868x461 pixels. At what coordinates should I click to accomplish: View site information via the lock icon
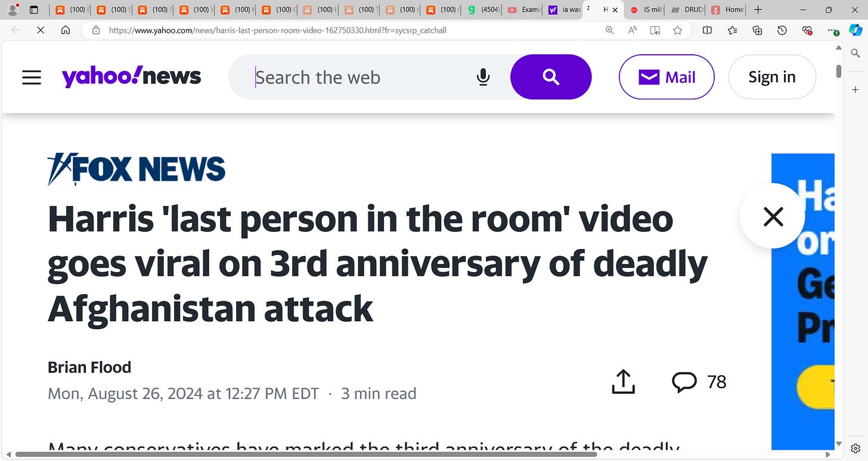(96, 30)
